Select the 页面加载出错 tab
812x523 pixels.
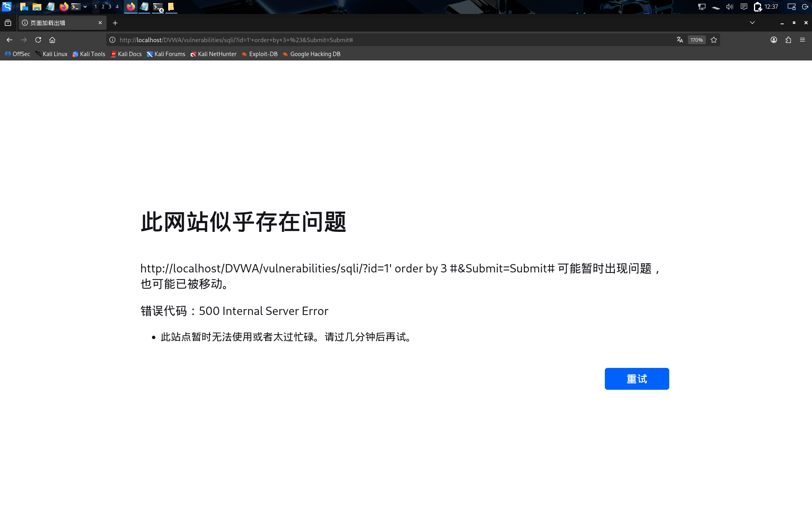click(x=60, y=23)
